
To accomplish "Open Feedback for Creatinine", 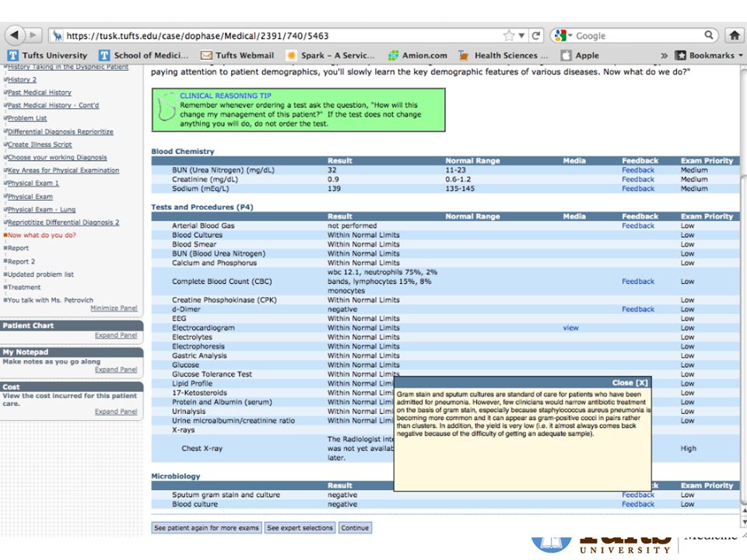I will pyautogui.click(x=638, y=180).
